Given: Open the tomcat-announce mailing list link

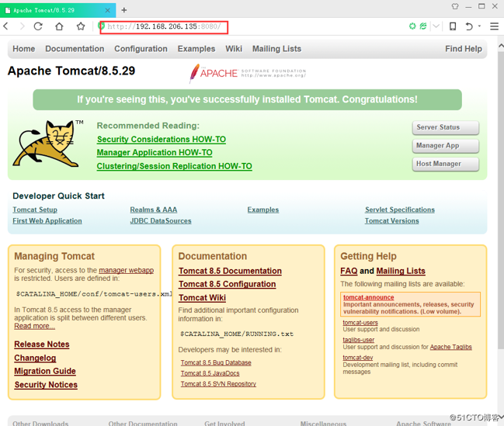Looking at the screenshot, I should point(369,297).
